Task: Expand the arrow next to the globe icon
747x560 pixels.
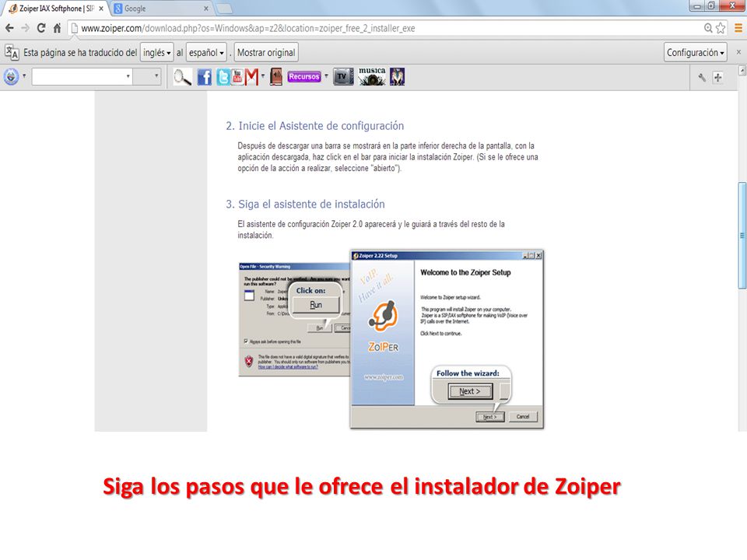Action: pos(24,75)
